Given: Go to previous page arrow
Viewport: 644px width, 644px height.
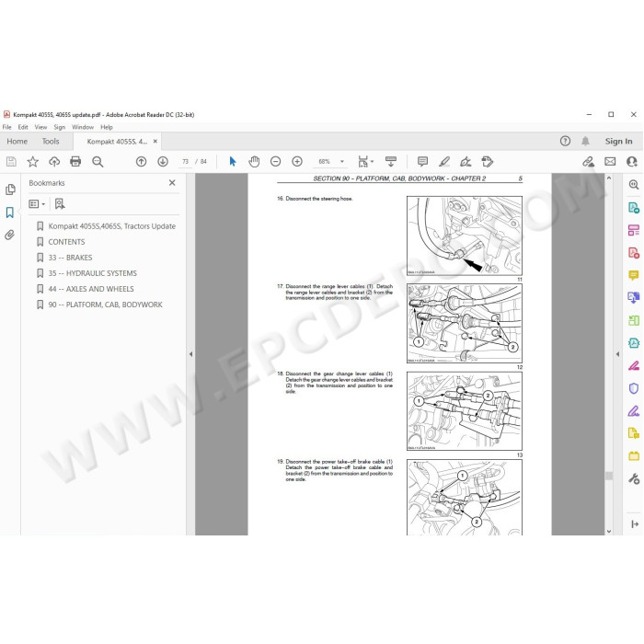Looking at the screenshot, I should click(x=142, y=162).
